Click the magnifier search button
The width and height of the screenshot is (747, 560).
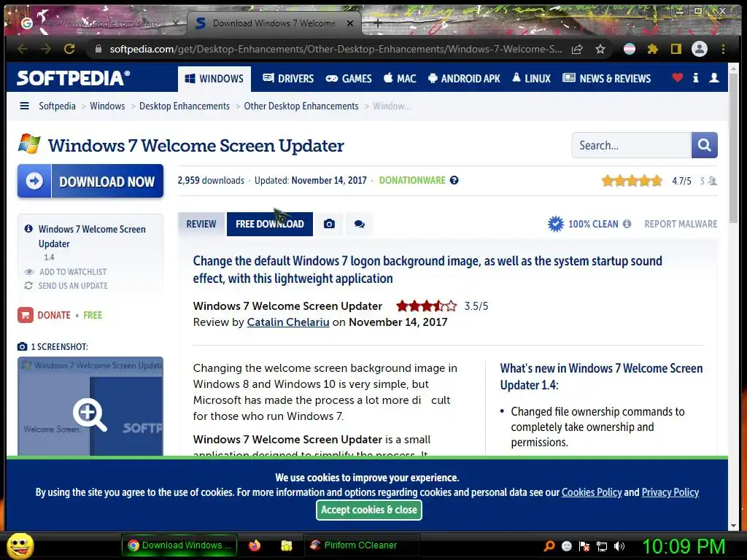click(704, 145)
